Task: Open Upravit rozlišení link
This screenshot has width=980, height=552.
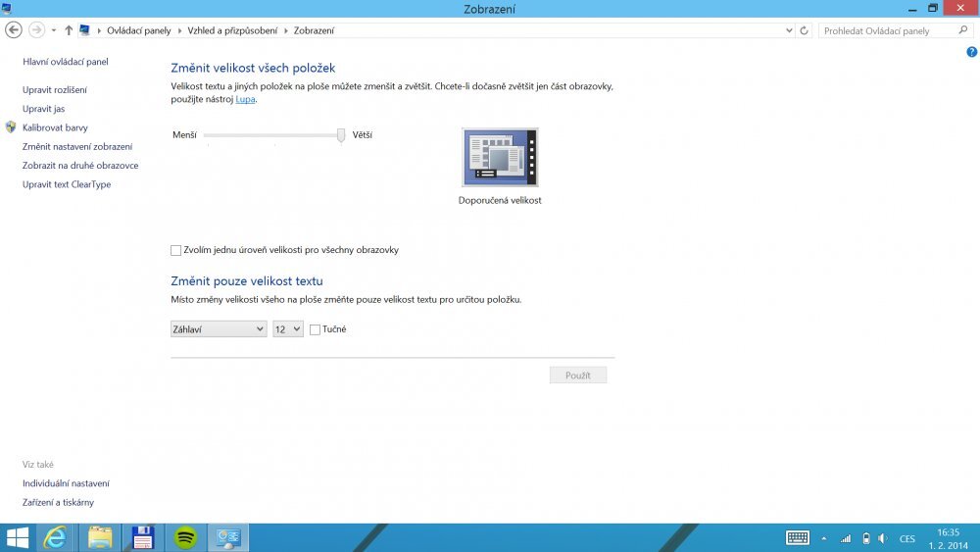Action: coord(55,90)
